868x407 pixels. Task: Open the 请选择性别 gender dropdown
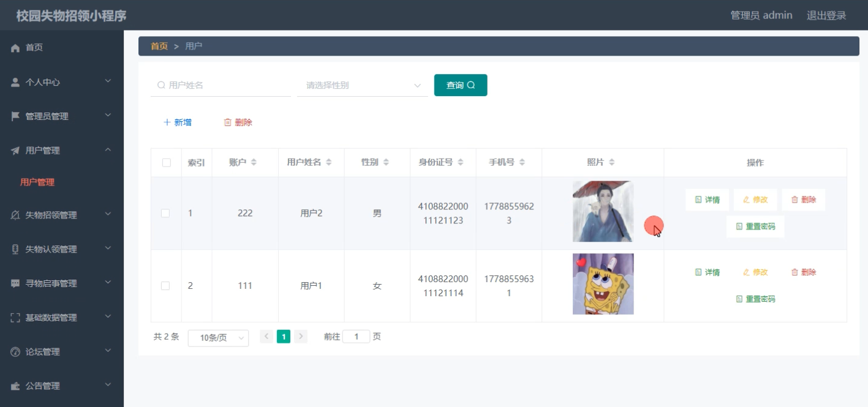362,85
